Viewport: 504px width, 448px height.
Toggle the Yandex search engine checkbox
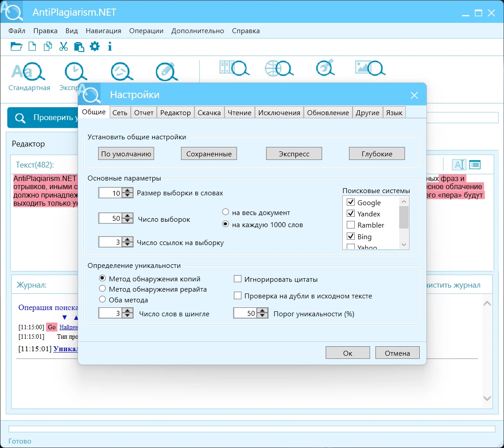351,213
